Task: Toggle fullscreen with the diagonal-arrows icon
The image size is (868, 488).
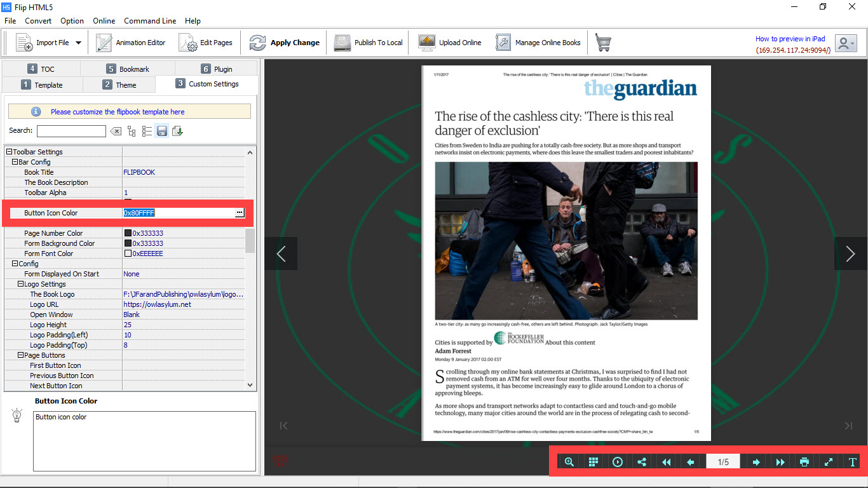Action: coord(829,462)
